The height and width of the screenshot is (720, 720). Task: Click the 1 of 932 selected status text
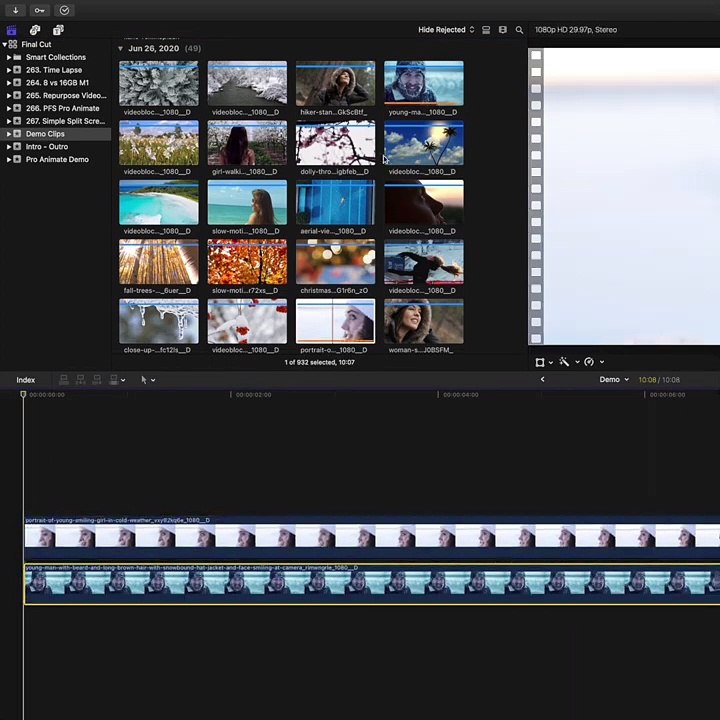pos(320,362)
